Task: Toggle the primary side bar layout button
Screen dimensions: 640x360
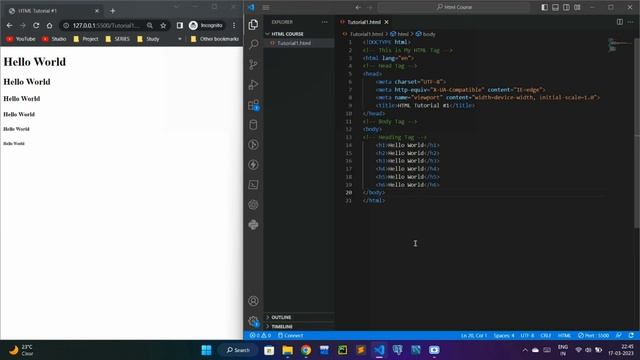Action: pyautogui.click(x=544, y=7)
